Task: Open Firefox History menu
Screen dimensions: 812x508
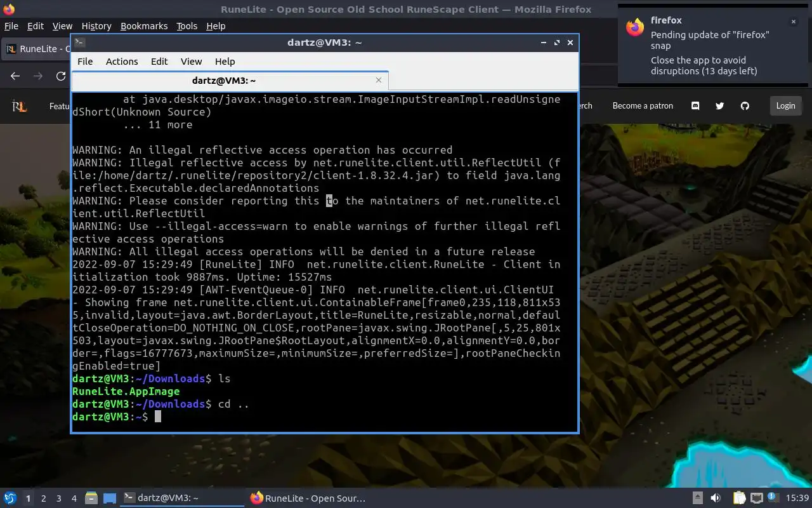Action: [x=96, y=26]
